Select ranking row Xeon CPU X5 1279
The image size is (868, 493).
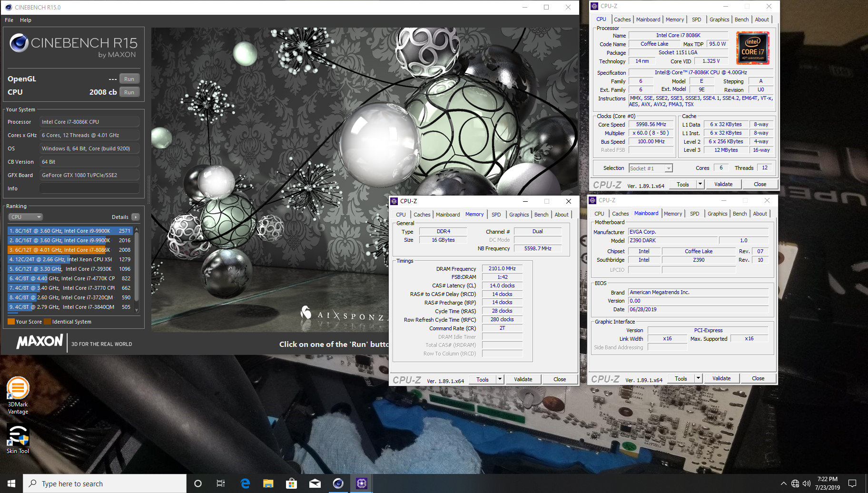(70, 259)
